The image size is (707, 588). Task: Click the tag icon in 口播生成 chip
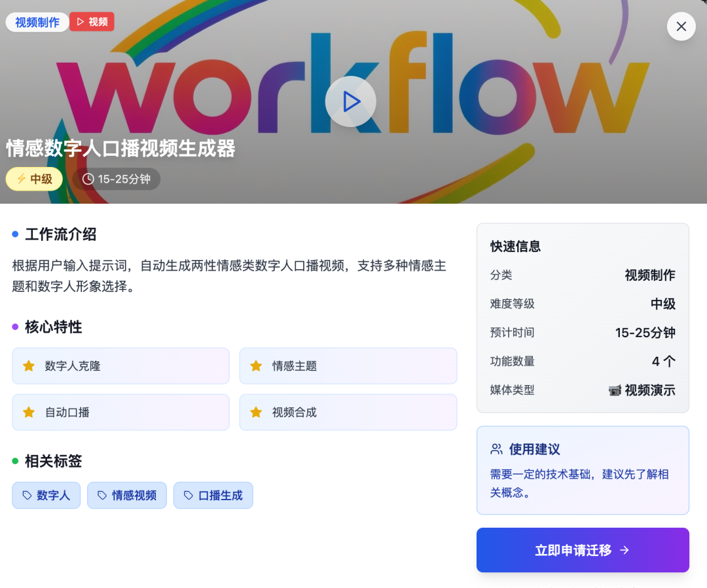[189, 495]
